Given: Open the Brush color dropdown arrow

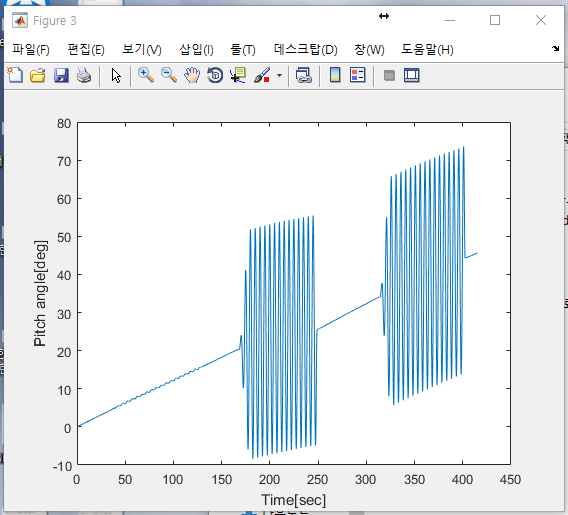Looking at the screenshot, I should tap(279, 76).
